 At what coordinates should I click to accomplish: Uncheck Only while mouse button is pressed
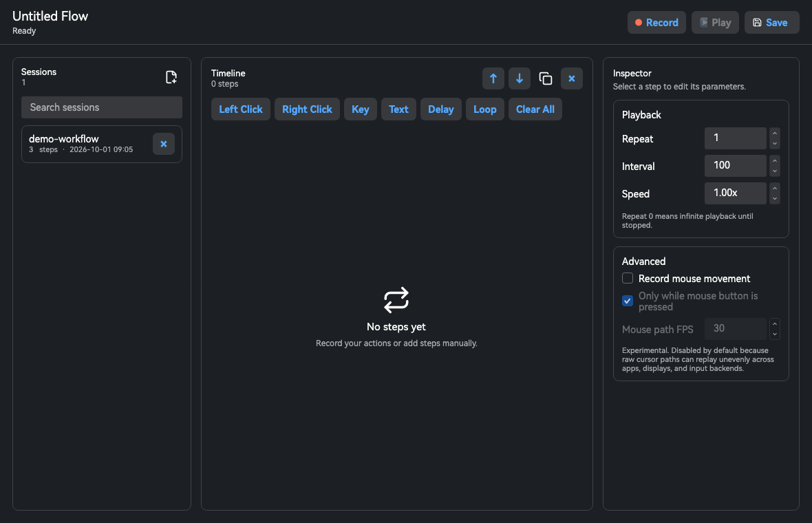coord(628,301)
